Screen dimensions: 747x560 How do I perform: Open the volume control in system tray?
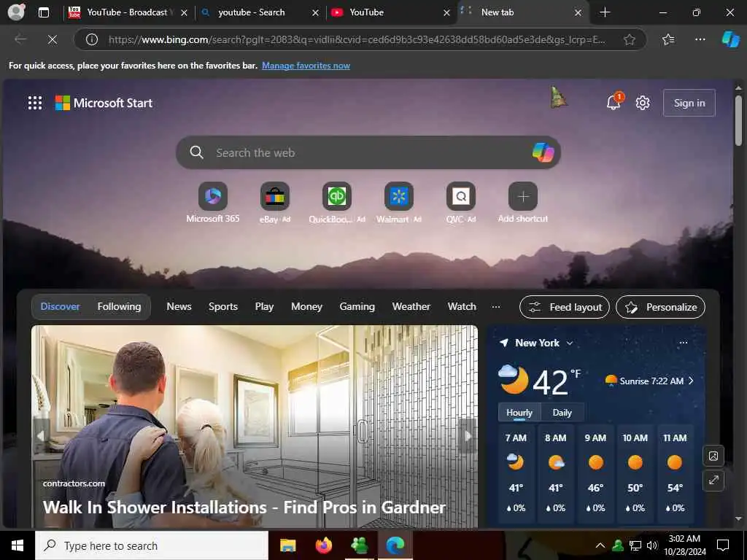[652, 545]
